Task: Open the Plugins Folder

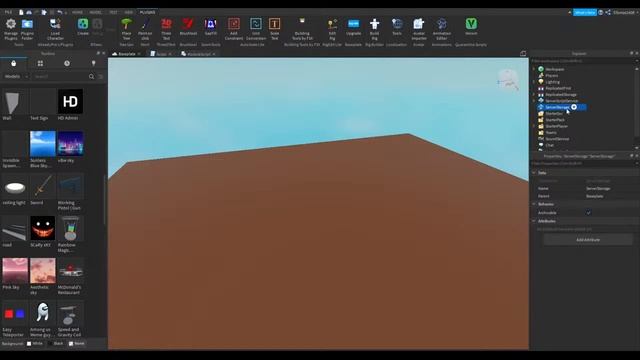Action: click(27, 29)
